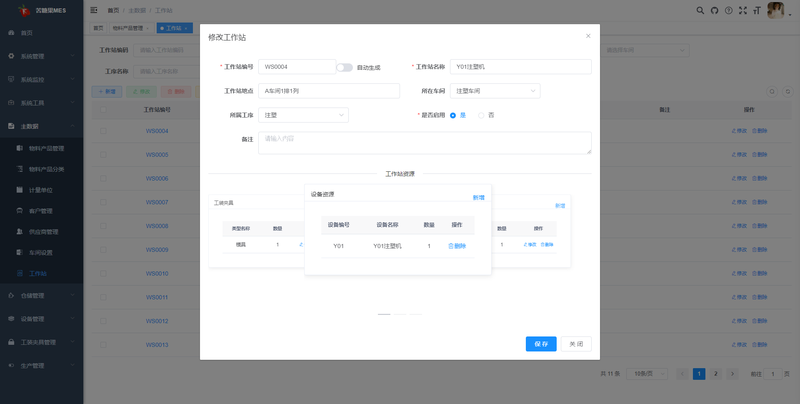Click the 系统管理 gear icon
The image size is (800, 404).
click(11, 56)
